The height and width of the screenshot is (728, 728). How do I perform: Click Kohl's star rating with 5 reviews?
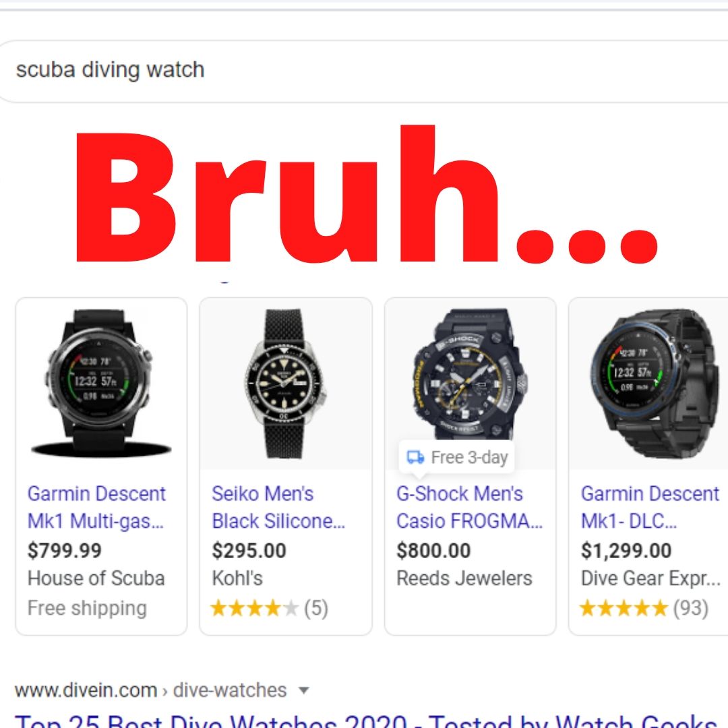(x=269, y=608)
